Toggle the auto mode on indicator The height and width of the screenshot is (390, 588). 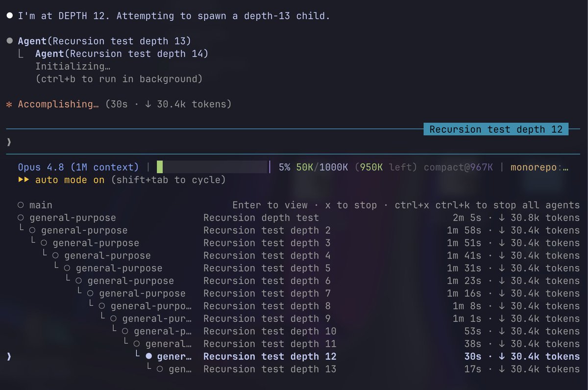(x=70, y=180)
